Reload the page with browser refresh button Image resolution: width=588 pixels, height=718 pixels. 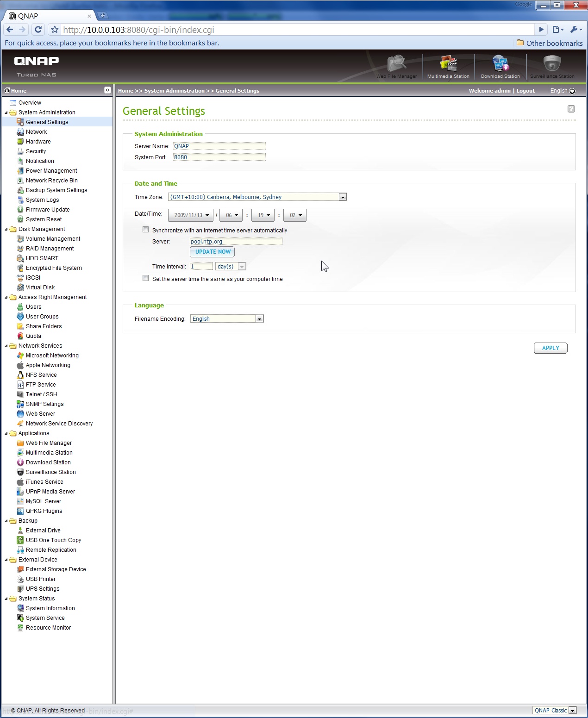(x=38, y=30)
